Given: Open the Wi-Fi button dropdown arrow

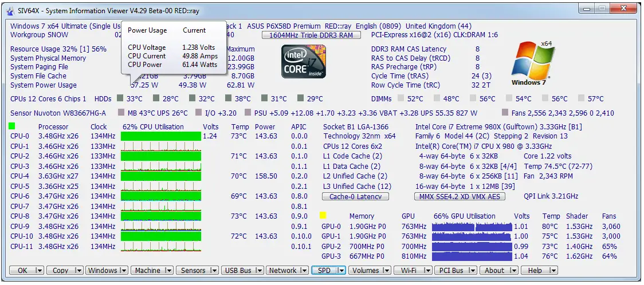Looking at the screenshot, I should [x=427, y=270].
